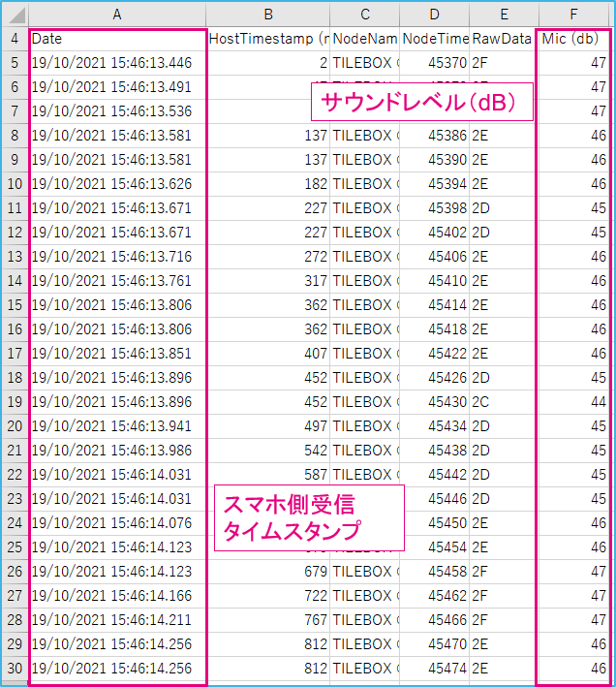The height and width of the screenshot is (687, 616).
Task: Click HostTimestamp value 2 in row 5
Action: (268, 63)
